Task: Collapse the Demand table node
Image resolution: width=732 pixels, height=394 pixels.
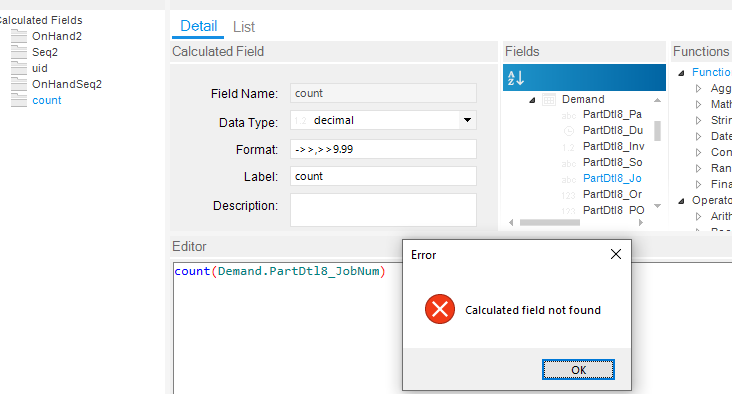Action: (x=532, y=100)
